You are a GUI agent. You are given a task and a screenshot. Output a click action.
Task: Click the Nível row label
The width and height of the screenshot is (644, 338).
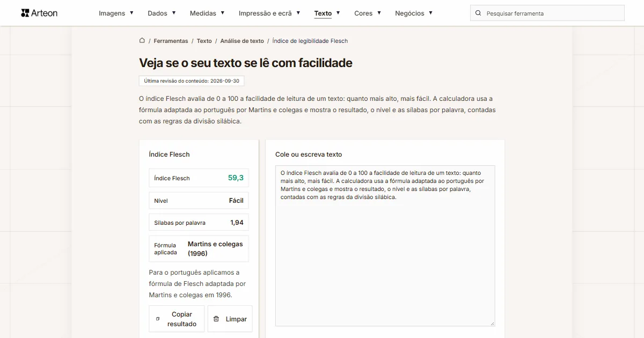(x=161, y=201)
